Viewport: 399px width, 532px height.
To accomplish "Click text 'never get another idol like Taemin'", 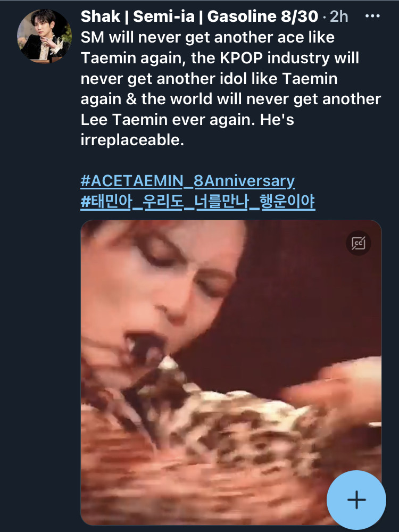I will [x=209, y=78].
